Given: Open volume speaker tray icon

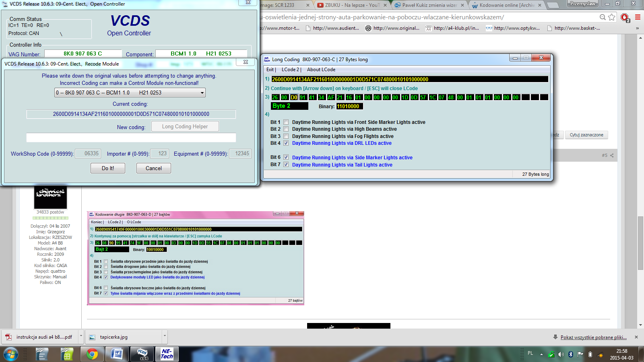Looking at the screenshot, I should pos(561,354).
